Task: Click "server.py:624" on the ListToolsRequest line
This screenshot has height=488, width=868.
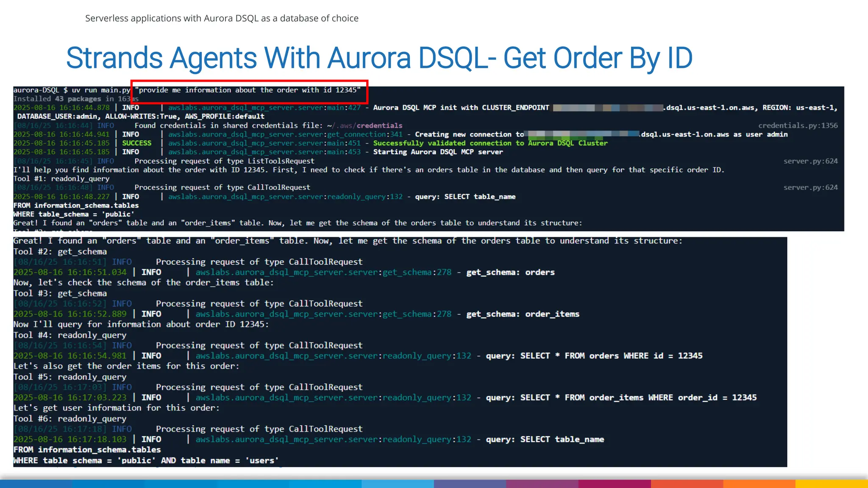Action: pyautogui.click(x=810, y=161)
